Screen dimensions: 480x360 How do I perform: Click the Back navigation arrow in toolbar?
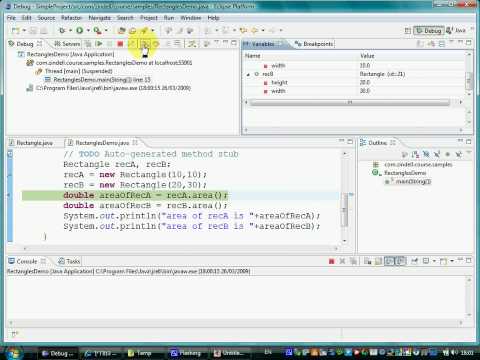[254, 31]
